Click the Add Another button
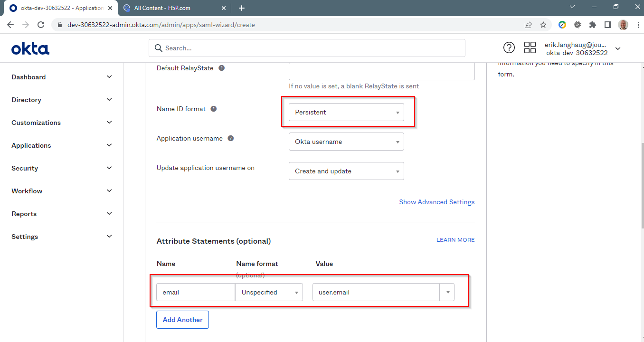 coord(182,320)
